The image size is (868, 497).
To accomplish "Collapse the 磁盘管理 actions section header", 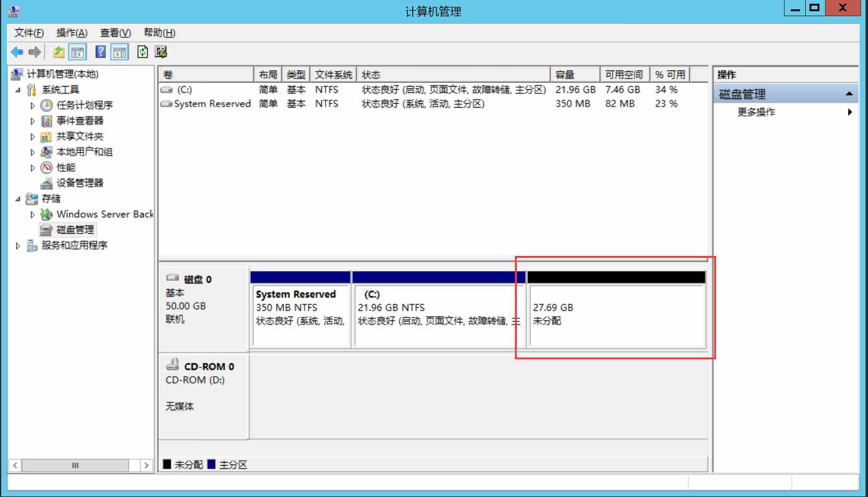I will pos(848,94).
